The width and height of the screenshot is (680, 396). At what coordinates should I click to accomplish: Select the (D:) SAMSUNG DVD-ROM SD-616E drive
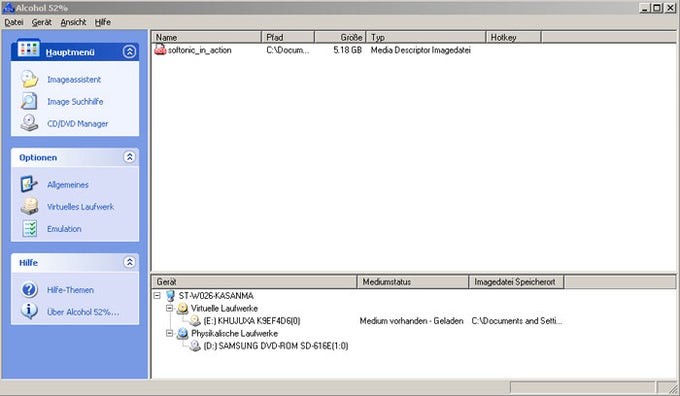point(276,346)
